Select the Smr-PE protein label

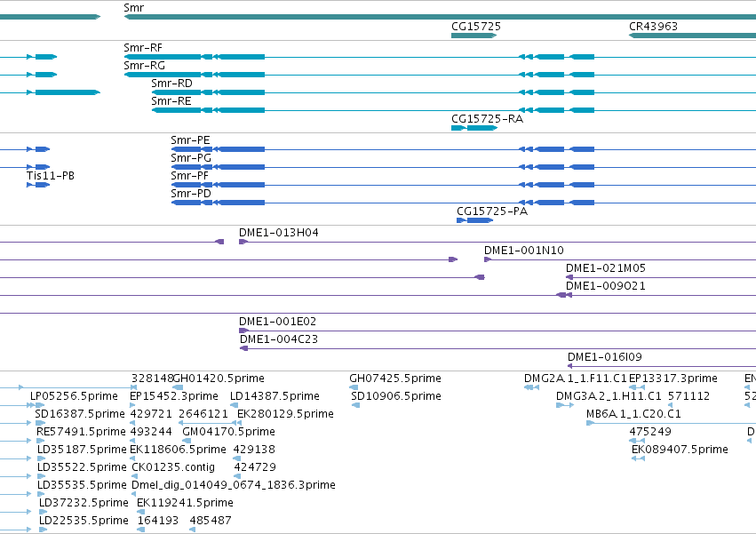[x=190, y=140]
